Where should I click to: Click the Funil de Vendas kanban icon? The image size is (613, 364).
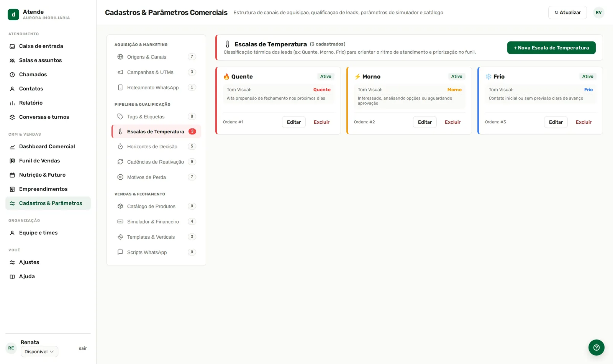12,161
